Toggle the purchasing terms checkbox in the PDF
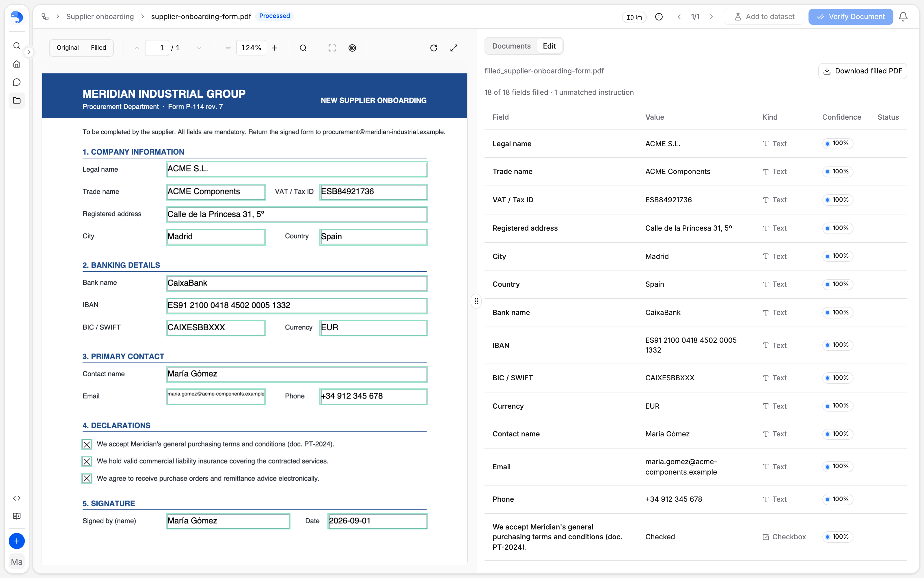Viewport: 924px width, 578px height. (x=87, y=444)
